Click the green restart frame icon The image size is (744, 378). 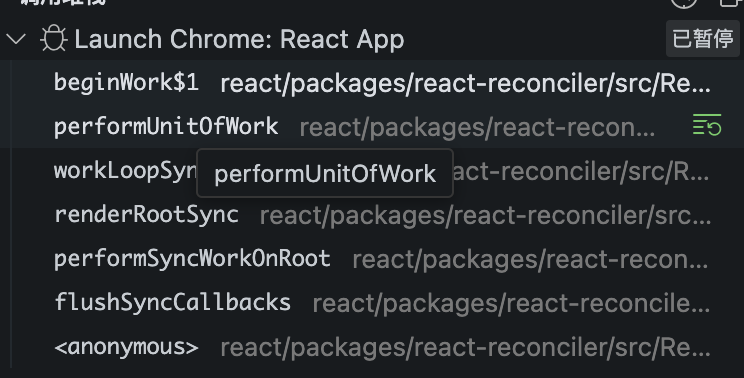click(x=707, y=124)
